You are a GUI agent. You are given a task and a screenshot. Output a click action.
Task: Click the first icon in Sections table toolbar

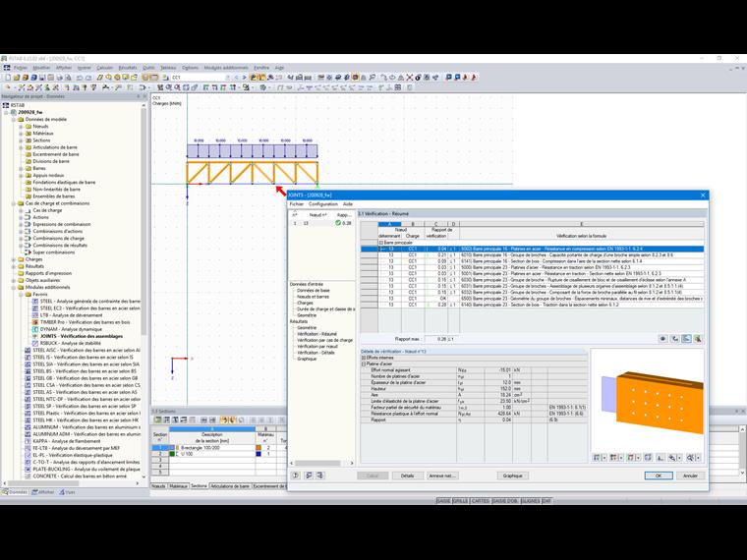(x=157, y=420)
